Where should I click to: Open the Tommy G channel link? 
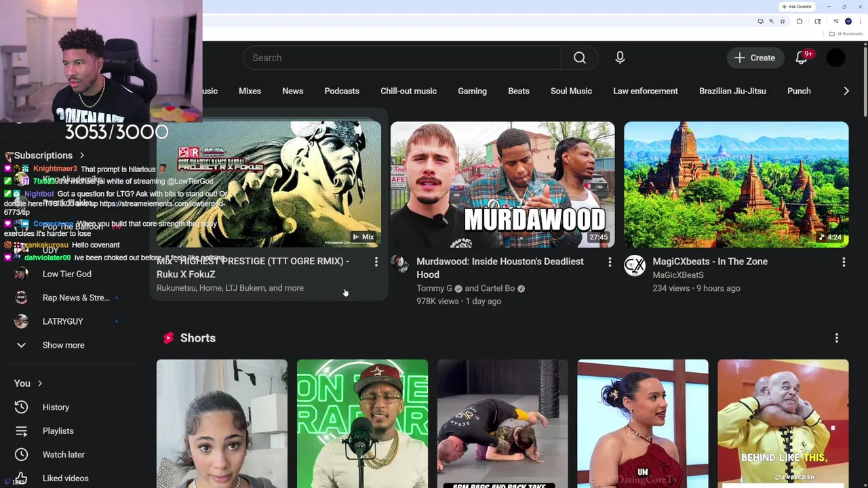pos(434,288)
